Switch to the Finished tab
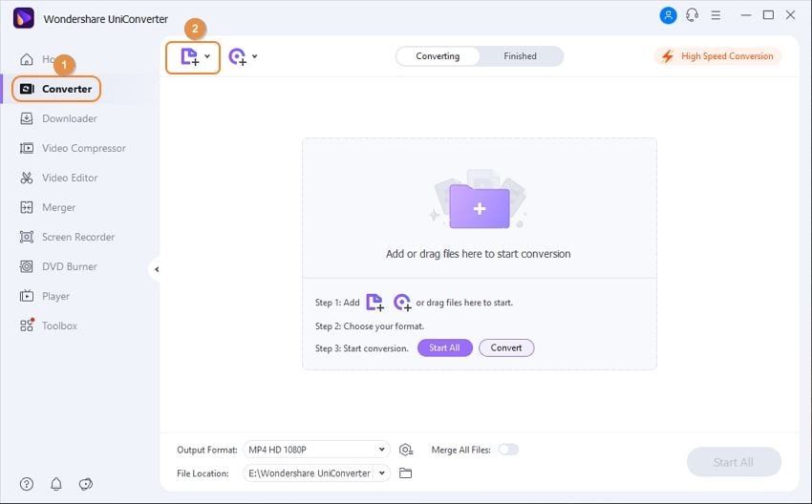 (520, 56)
